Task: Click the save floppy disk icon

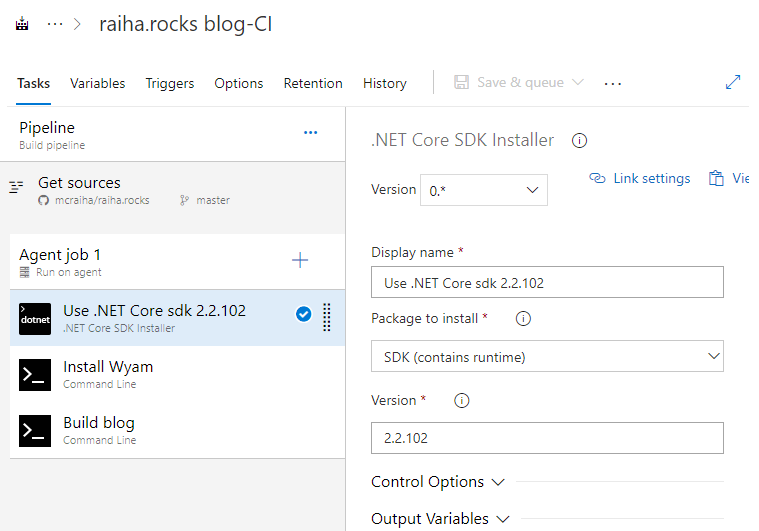Action: [461, 82]
